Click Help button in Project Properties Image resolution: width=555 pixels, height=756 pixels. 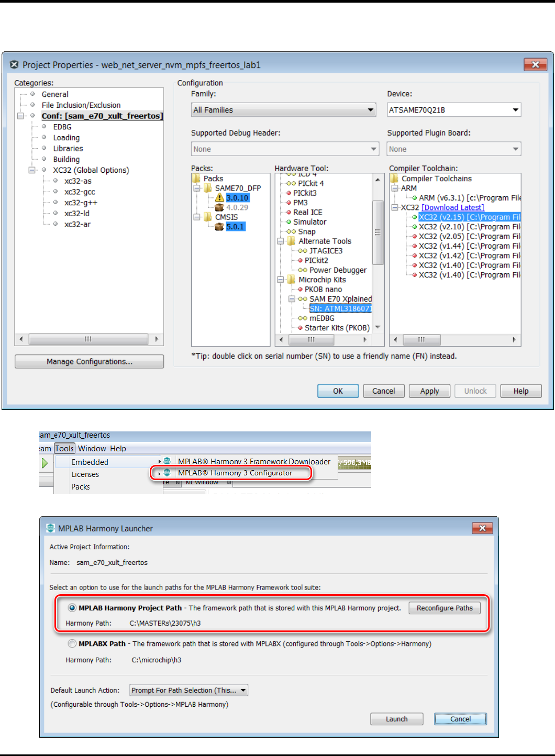(x=520, y=391)
